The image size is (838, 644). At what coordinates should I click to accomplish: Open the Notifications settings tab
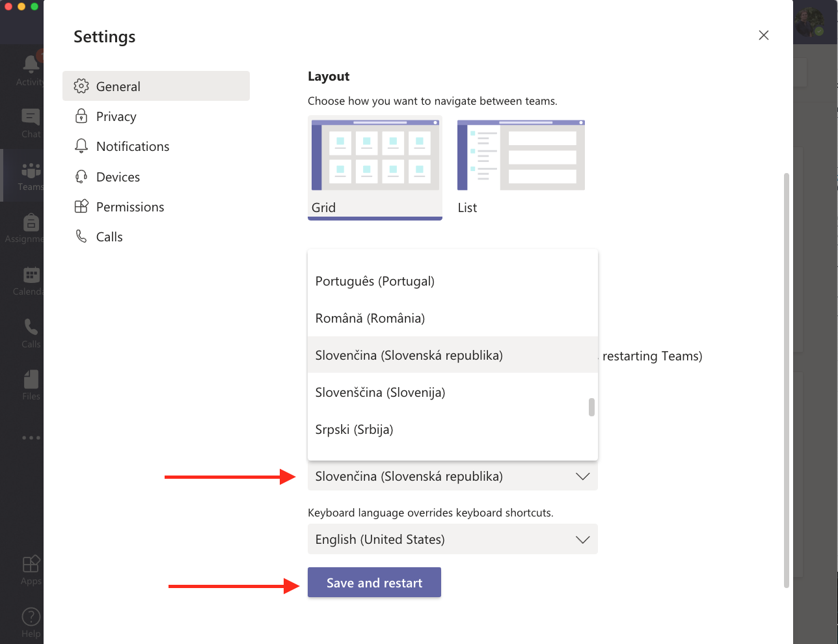tap(132, 146)
